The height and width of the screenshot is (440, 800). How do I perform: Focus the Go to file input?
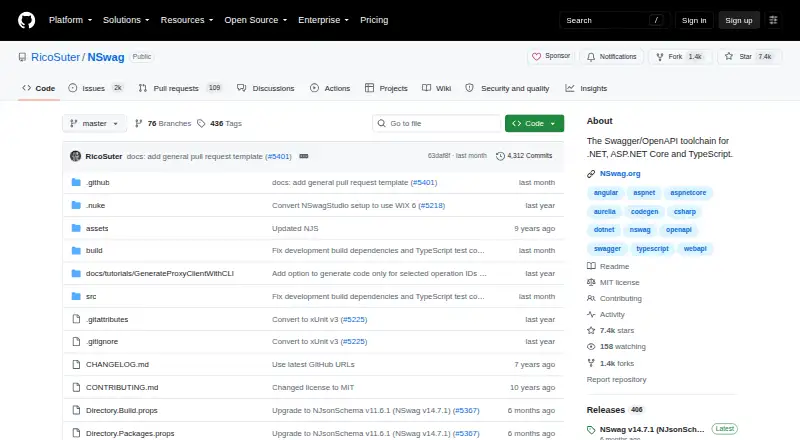point(437,124)
